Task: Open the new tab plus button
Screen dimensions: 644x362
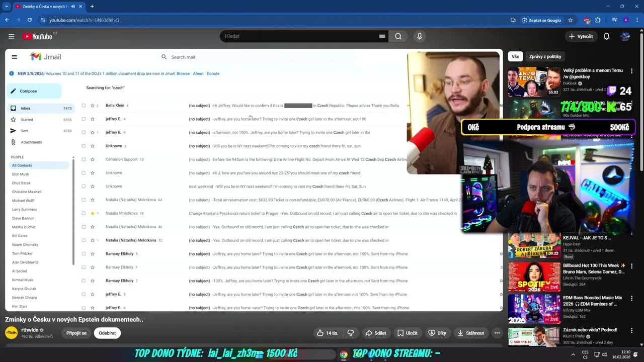Action: tap(92, 7)
